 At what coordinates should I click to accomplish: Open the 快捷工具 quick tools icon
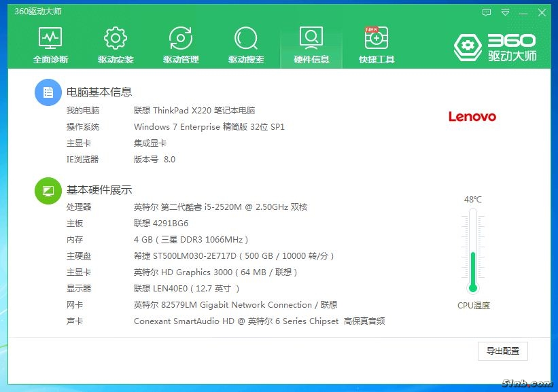tap(377, 46)
